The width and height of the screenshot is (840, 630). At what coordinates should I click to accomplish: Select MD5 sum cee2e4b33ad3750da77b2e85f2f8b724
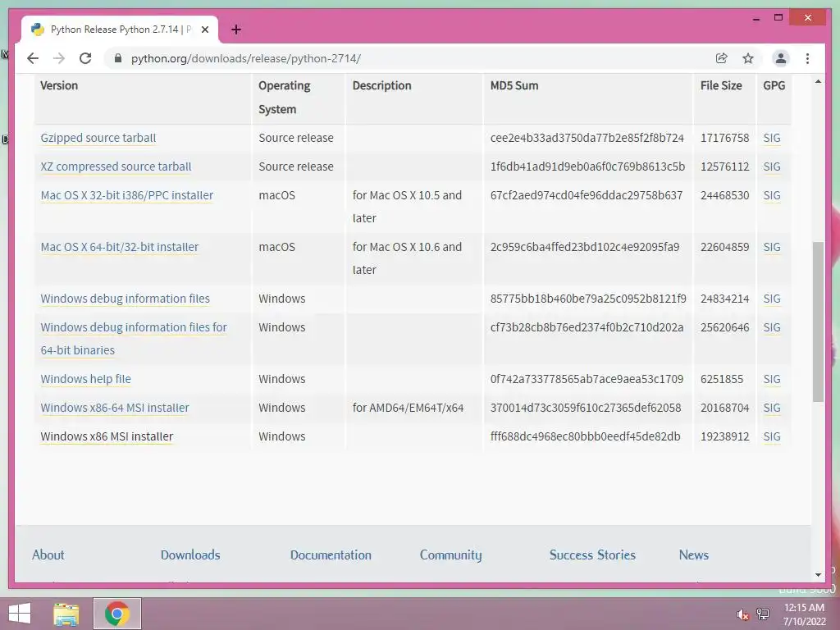click(x=587, y=138)
